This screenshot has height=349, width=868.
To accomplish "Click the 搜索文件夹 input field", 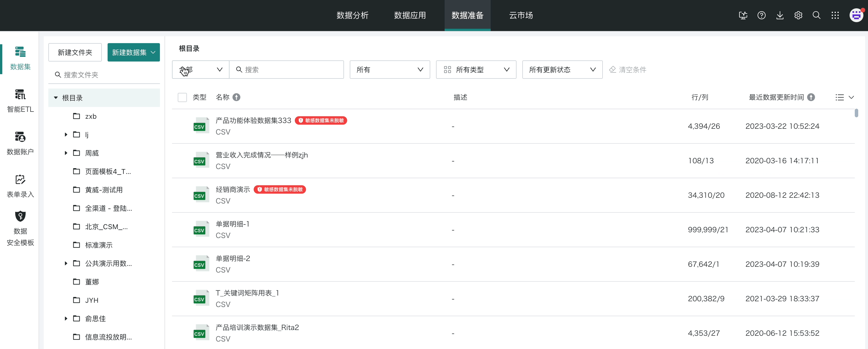I will (108, 75).
